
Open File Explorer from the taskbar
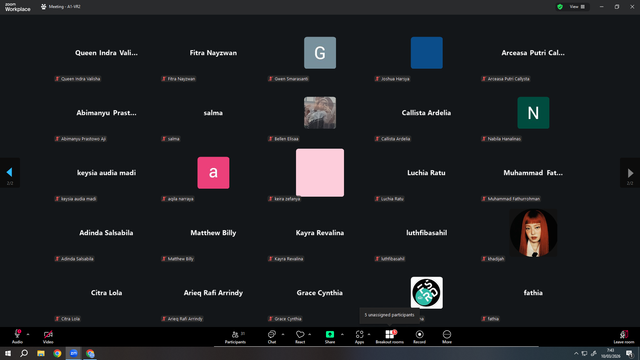point(41,353)
